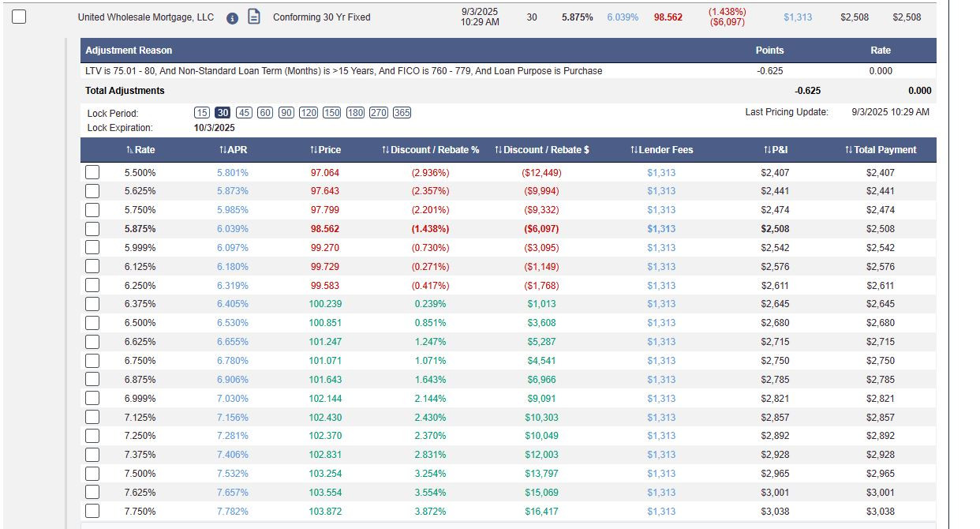Click the Last Pricing Update timestamp value
This screenshot has width=980, height=529.
coord(890,112)
